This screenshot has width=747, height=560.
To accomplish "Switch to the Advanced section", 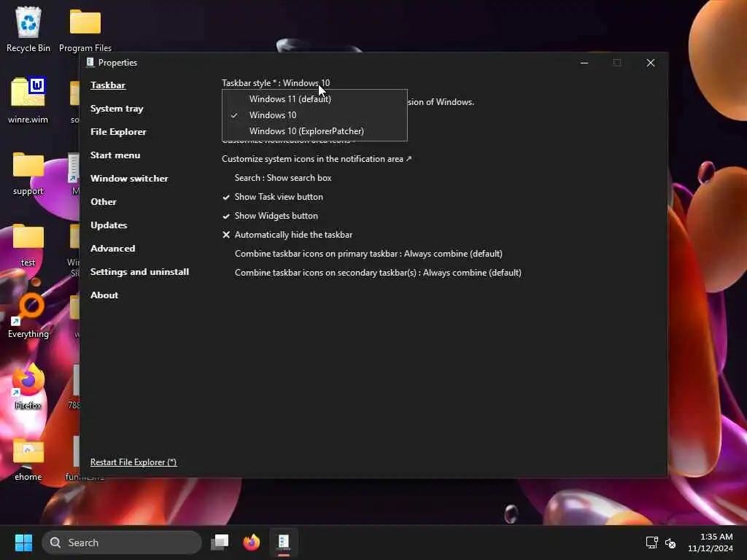I will coord(112,249).
